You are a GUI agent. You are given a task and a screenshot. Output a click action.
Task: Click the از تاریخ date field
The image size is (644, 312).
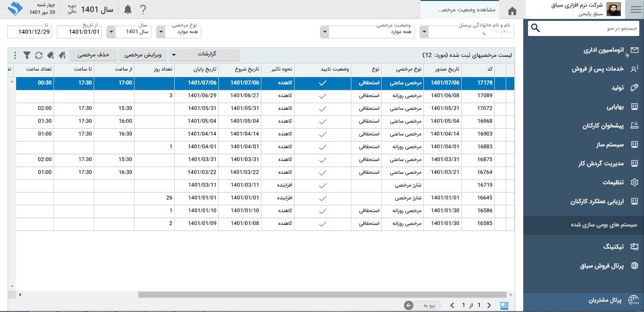79,32
